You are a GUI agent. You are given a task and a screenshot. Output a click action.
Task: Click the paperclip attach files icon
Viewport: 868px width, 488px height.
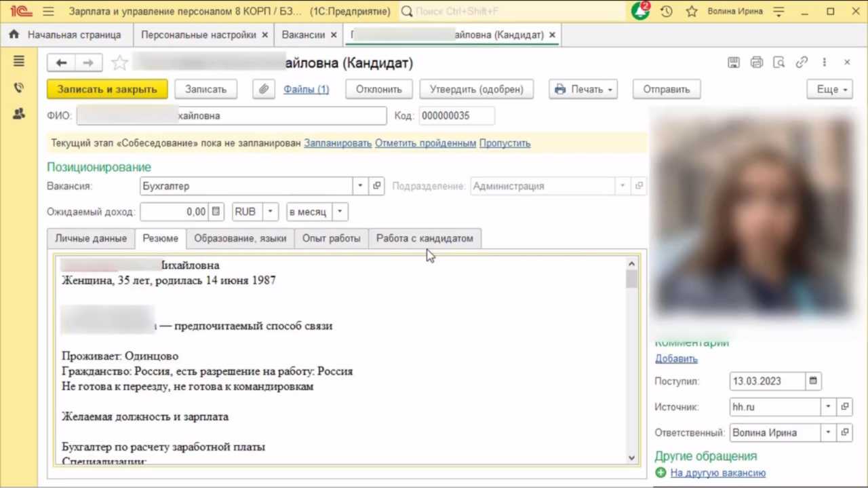[x=263, y=89]
